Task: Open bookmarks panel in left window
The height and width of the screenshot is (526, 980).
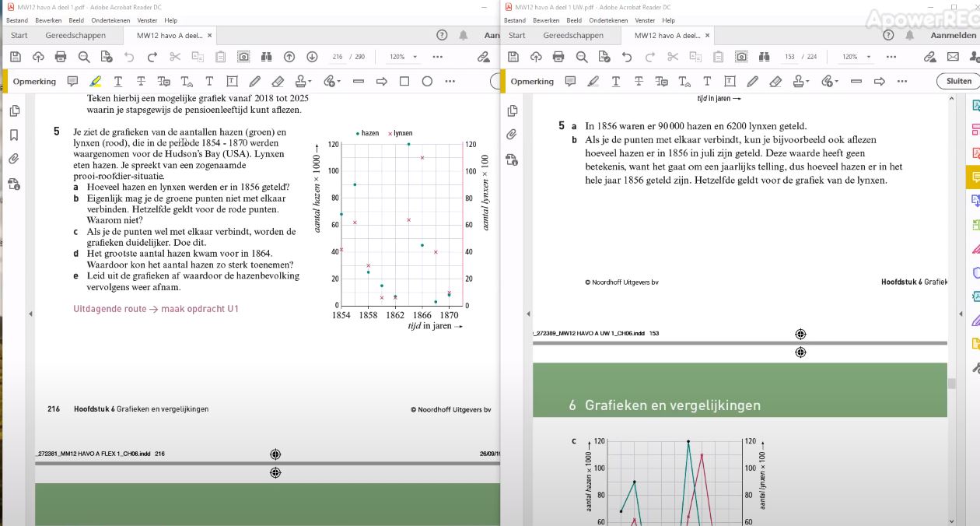Action: click(14, 135)
